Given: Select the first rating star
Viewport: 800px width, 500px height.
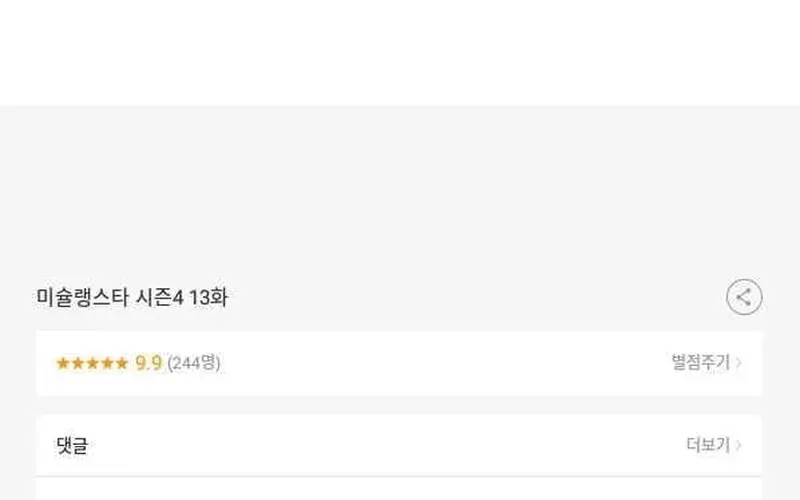Looking at the screenshot, I should point(63,363).
